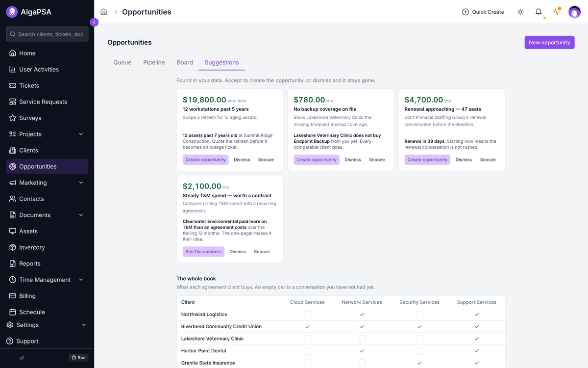Viewport: 588px width, 368px height.
Task: Dismiss the 12 workstations suggestion
Action: [242, 159]
